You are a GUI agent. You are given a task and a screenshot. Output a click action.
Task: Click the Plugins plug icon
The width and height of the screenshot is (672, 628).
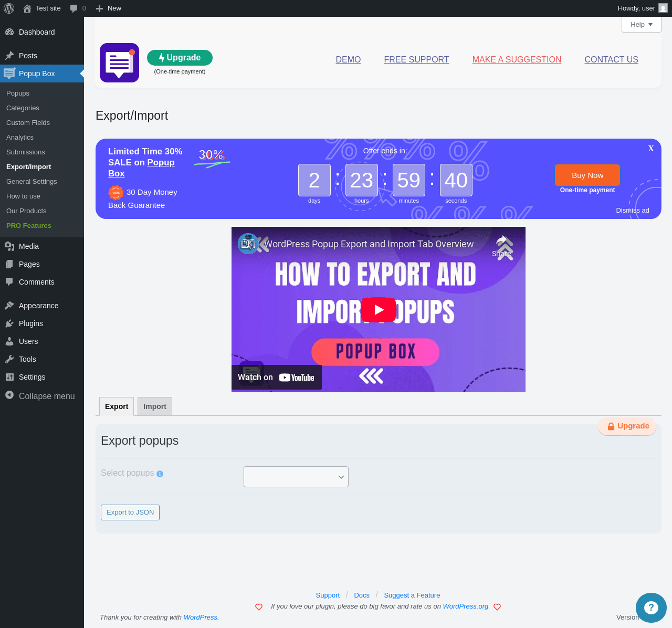coord(9,323)
